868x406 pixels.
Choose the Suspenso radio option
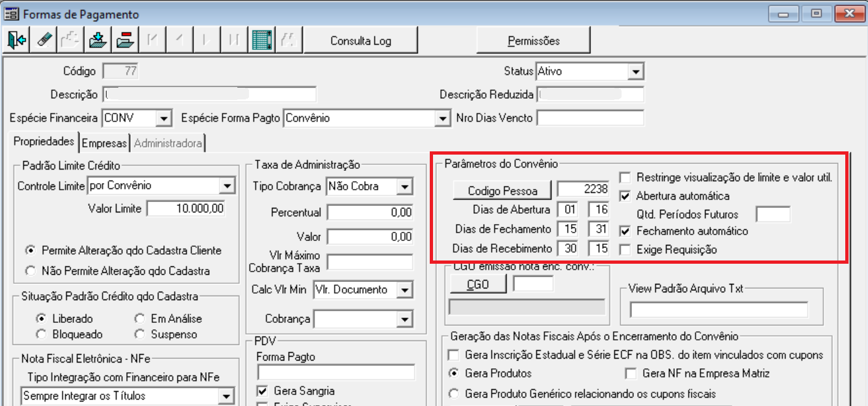(x=138, y=335)
